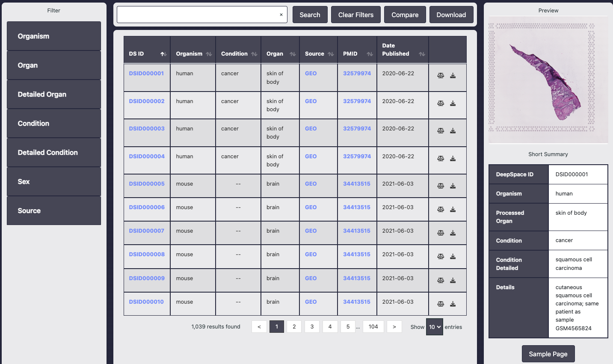This screenshot has height=364, width=613.
Task: Change the Show entries dropdown
Action: click(x=434, y=327)
